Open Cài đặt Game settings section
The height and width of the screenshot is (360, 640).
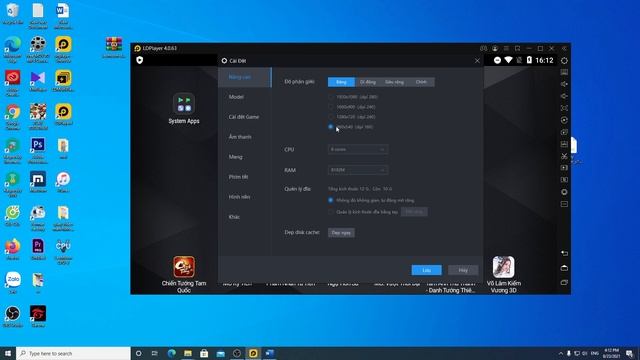(244, 117)
